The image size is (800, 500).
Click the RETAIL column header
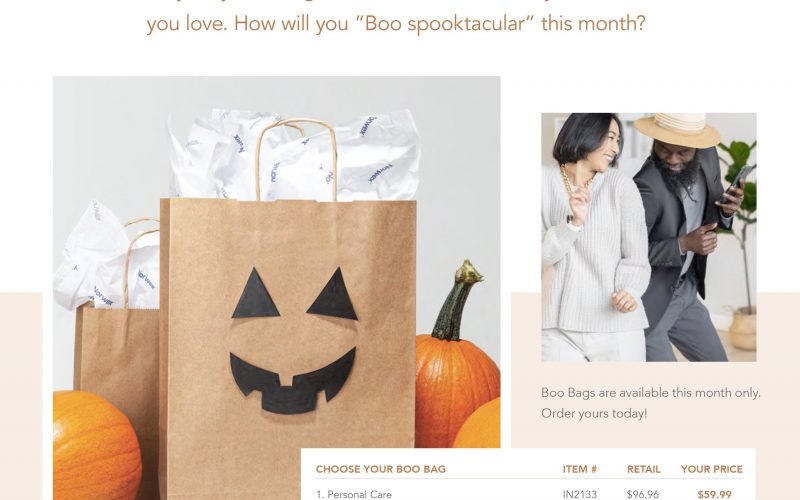tap(644, 469)
